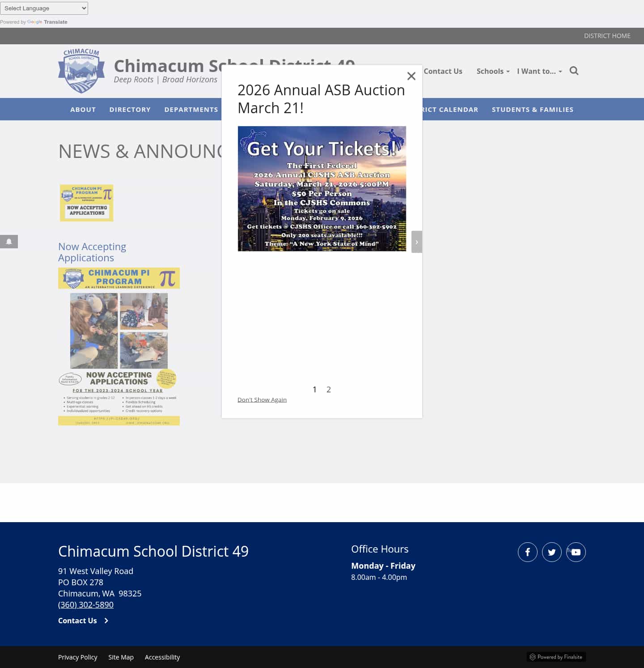Screen dimensions: 644x668
Task: Open the ABOUT navigation tab
Action: click(83, 109)
